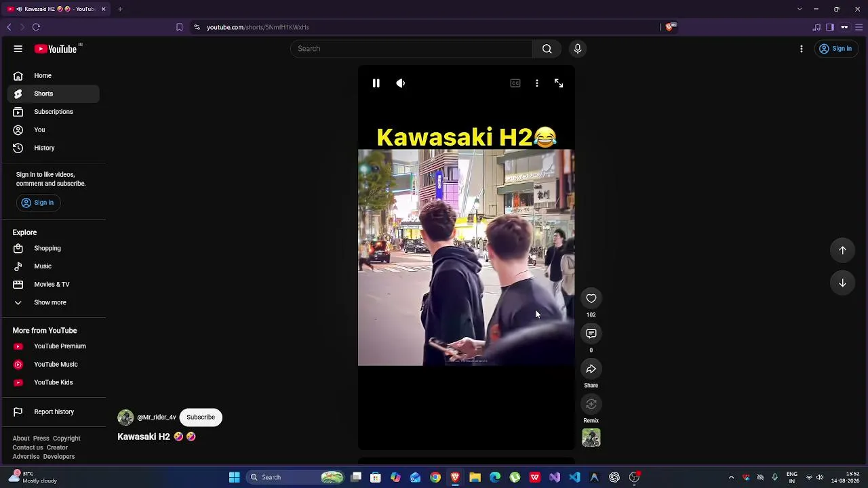The image size is (868, 488).
Task: Open the Brave Shields icon
Action: pyautogui.click(x=670, y=27)
